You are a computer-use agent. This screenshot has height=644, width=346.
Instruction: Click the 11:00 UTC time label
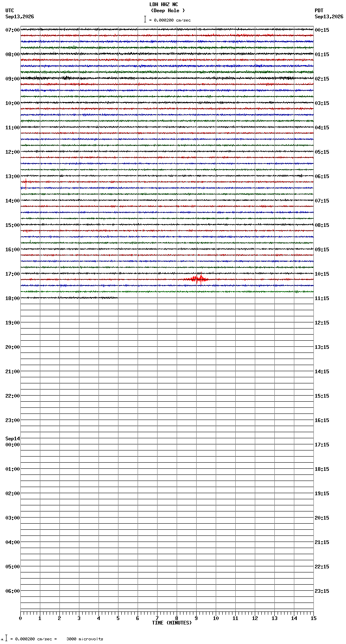13,127
